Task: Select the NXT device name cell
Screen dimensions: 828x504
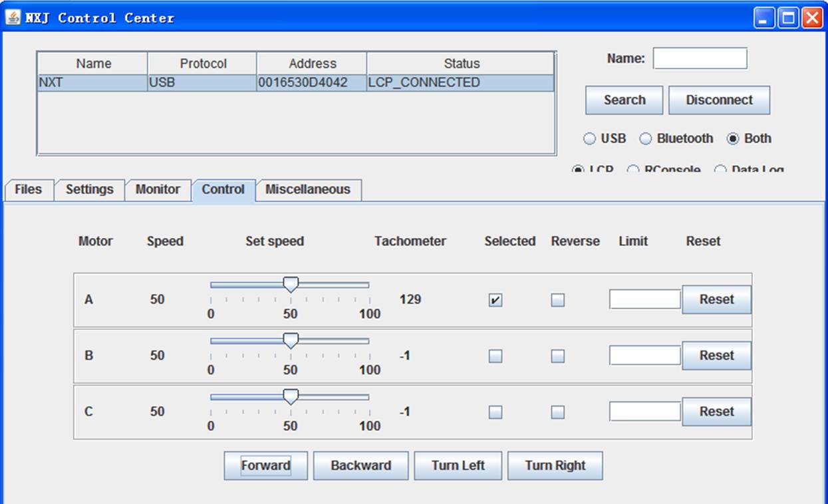Action: pos(93,82)
